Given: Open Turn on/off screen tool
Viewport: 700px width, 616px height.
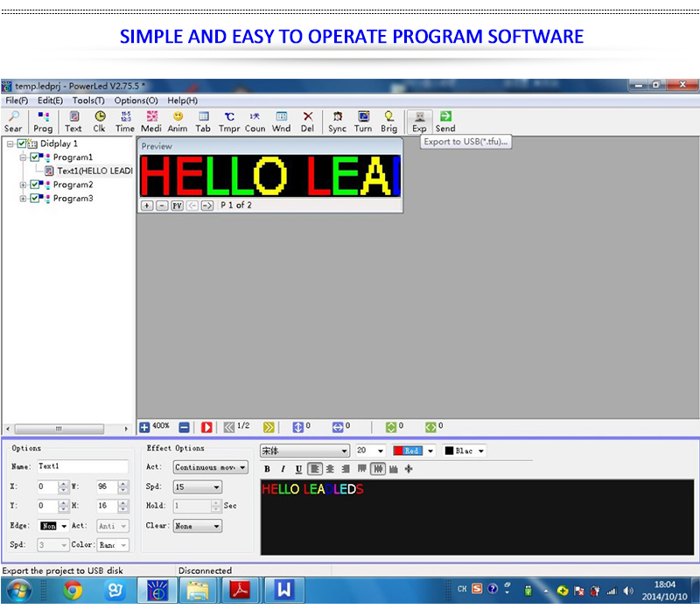Looking at the screenshot, I should 363,122.
